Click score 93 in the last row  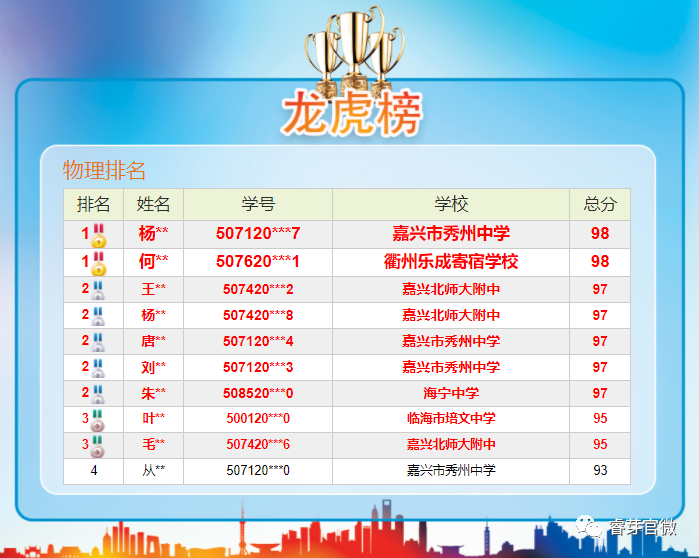(x=600, y=471)
